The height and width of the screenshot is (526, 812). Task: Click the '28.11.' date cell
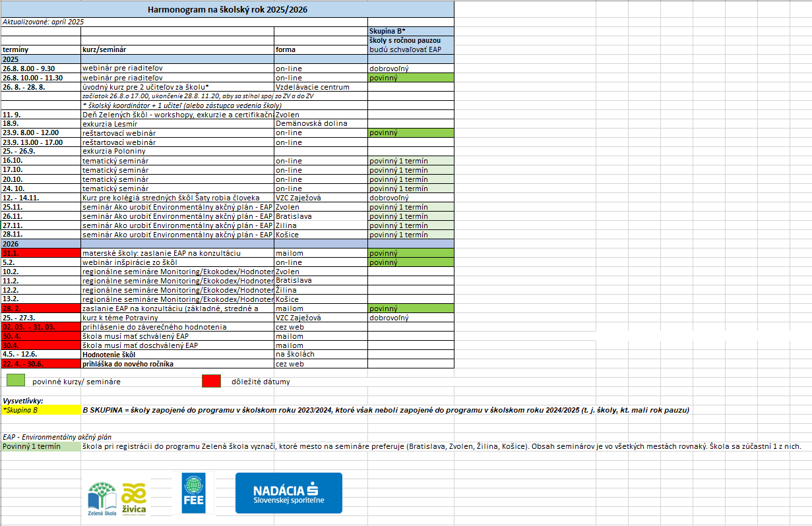coord(40,234)
